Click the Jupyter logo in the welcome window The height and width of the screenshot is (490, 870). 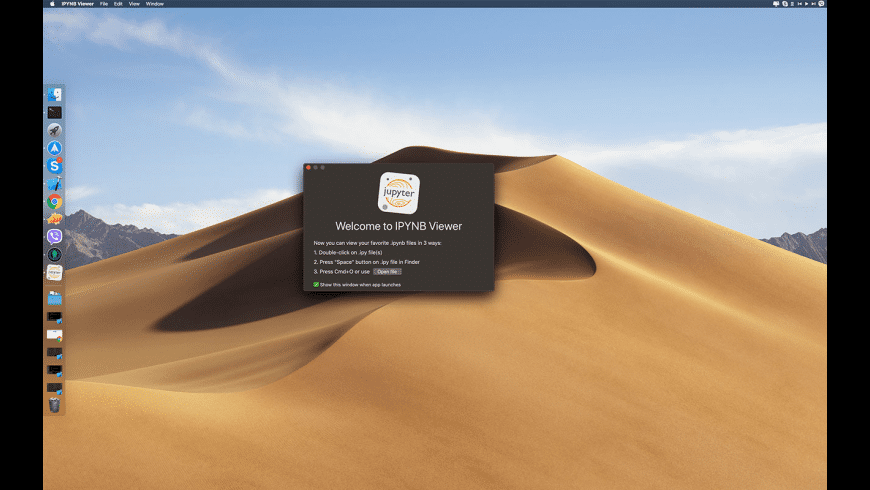coord(398,193)
